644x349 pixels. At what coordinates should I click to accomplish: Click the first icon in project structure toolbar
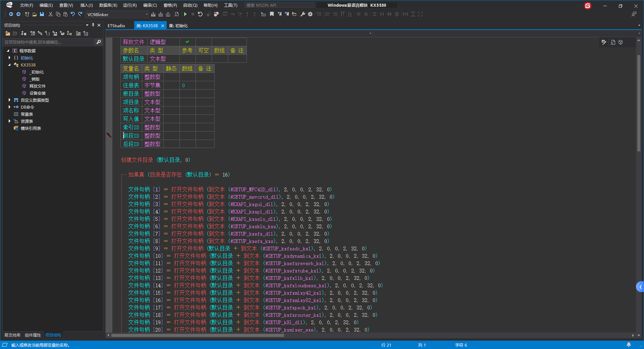click(x=8, y=33)
